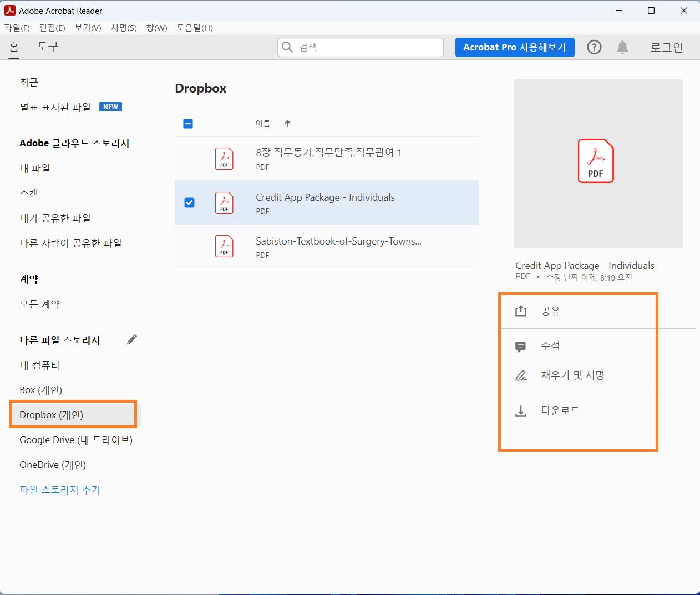The width and height of the screenshot is (700, 595).
Task: Select the 채우기 및 서명 icon
Action: (x=520, y=375)
